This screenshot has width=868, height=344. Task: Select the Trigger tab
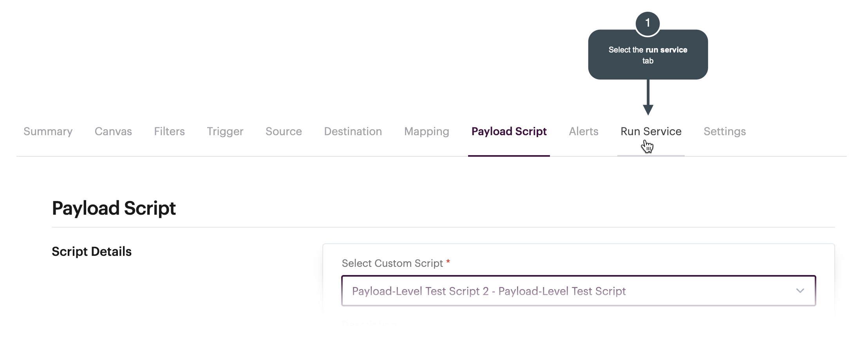225,132
